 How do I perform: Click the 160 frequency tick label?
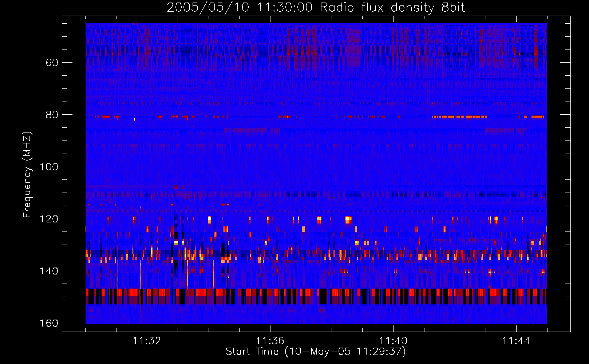click(x=49, y=323)
